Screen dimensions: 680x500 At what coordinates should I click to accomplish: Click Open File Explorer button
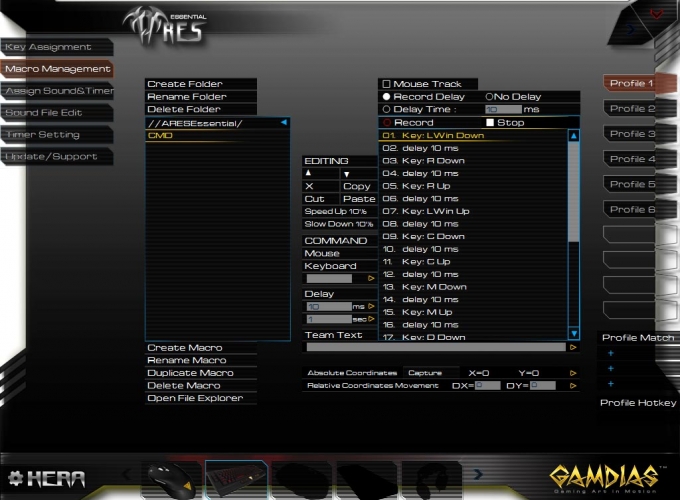[x=201, y=398]
